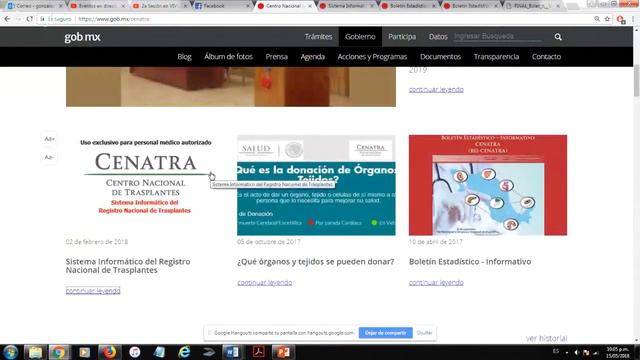Open the media player taskbar icon
The width and height of the screenshot is (640, 360).
point(84,352)
